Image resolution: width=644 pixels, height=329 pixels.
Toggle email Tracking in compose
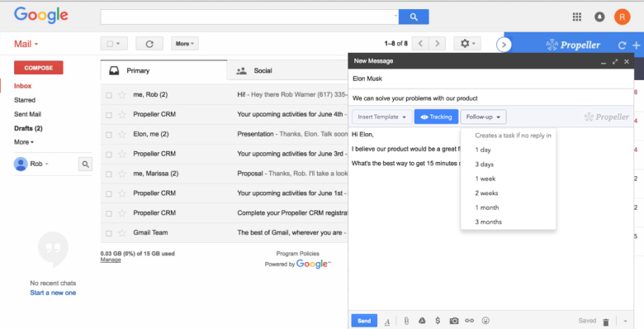pos(436,117)
